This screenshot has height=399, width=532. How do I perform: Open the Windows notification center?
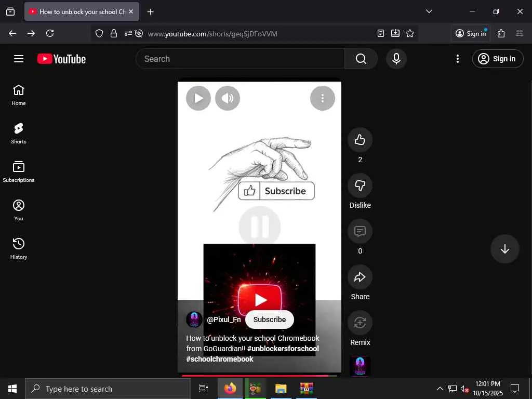tap(515, 389)
